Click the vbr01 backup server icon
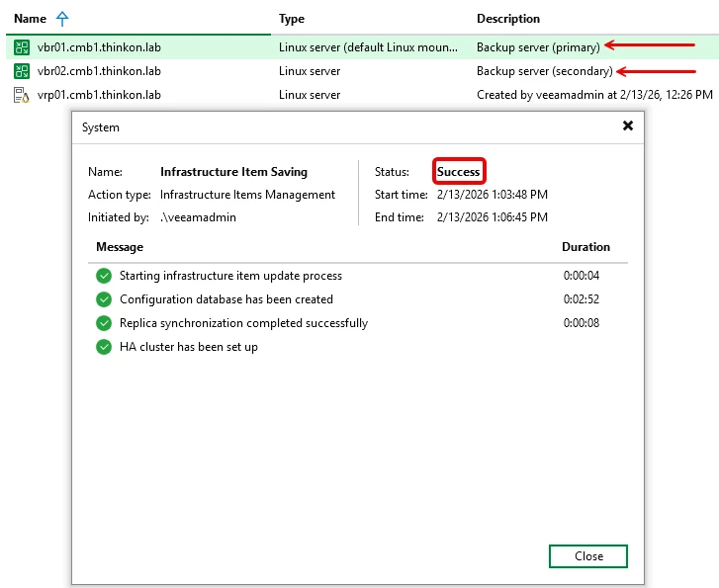Viewport: 719px width, 588px height. tap(21, 46)
